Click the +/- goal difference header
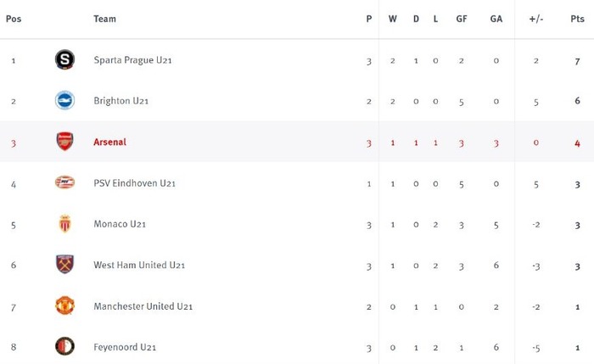Viewport: 594px width, 364px height. coord(536,19)
